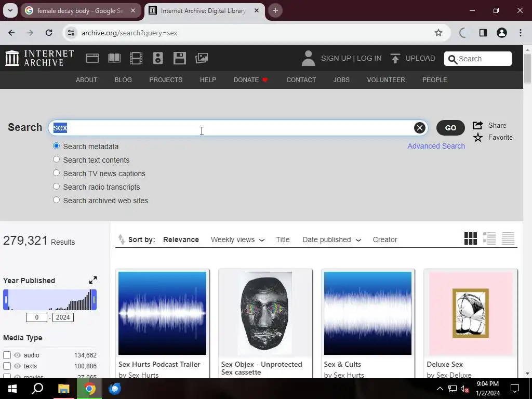
Task: Show hidden system tray icons
Action: [440, 389]
